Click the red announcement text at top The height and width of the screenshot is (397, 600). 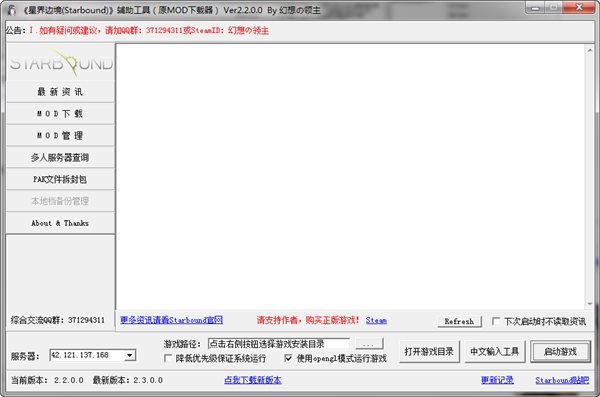coord(149,30)
